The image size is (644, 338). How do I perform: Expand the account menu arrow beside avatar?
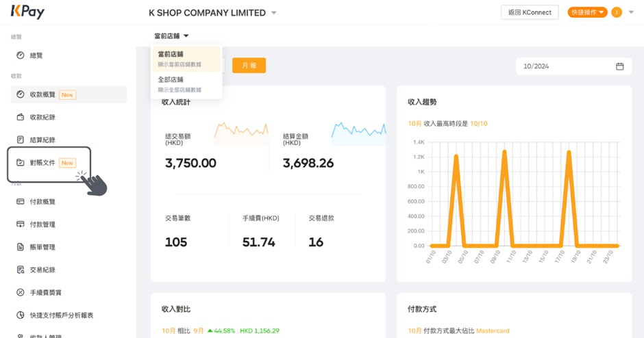[x=632, y=12]
